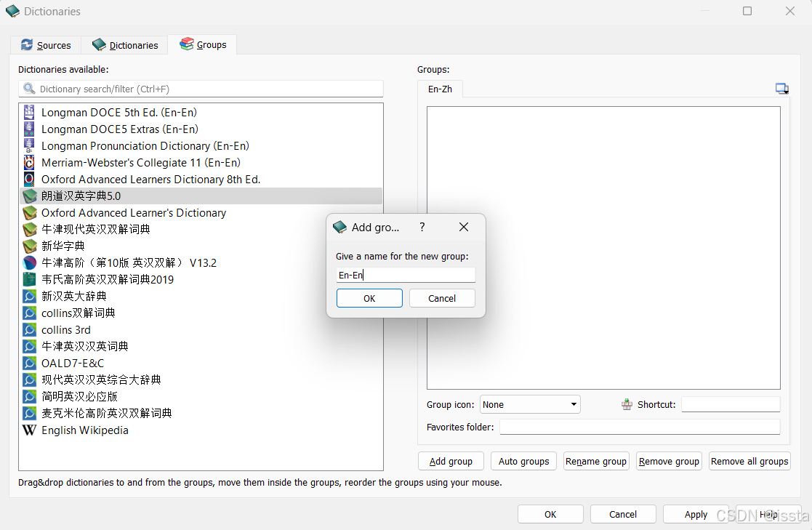The image size is (812, 530).
Task: Click Remove all groups button
Action: click(749, 461)
